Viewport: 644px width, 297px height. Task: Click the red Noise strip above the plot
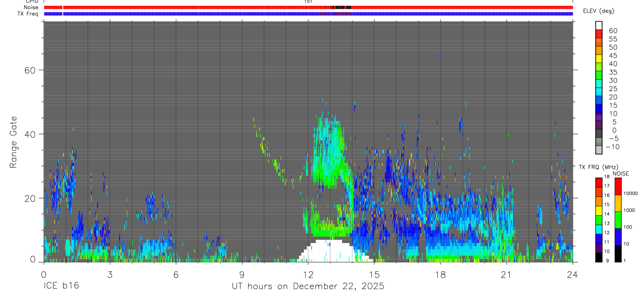coord(308,7)
